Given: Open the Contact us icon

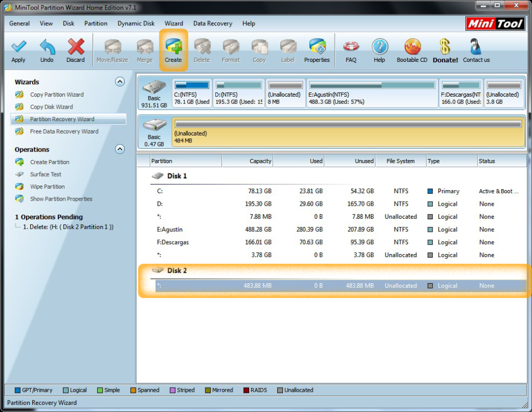Looking at the screenshot, I should coord(476,51).
